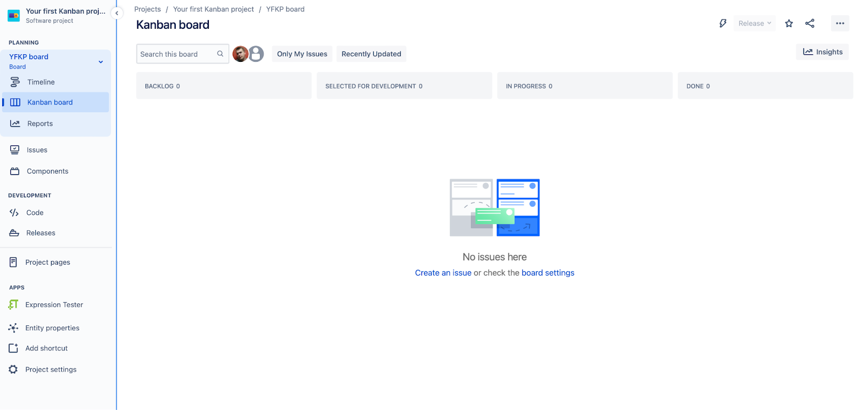Click the Components icon
Viewport: 868px width, 410px height.
[15, 171]
